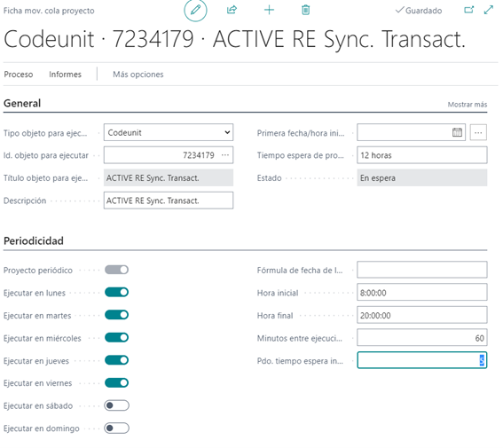Viewport: 503px width, 448px height.
Task: Toggle Proyecto periódico switch
Action: tap(117, 270)
